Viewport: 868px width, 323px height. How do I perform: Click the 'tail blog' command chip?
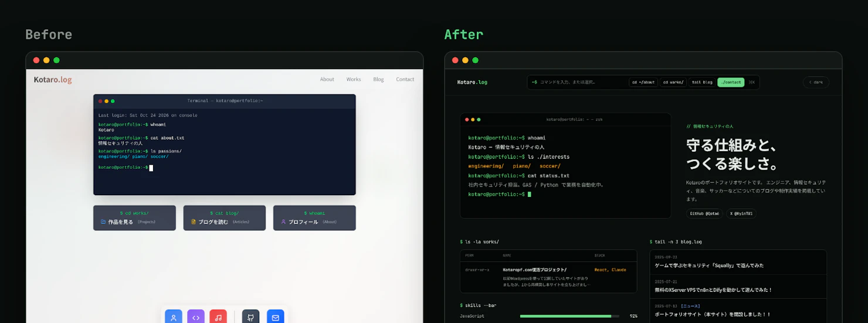coord(702,82)
